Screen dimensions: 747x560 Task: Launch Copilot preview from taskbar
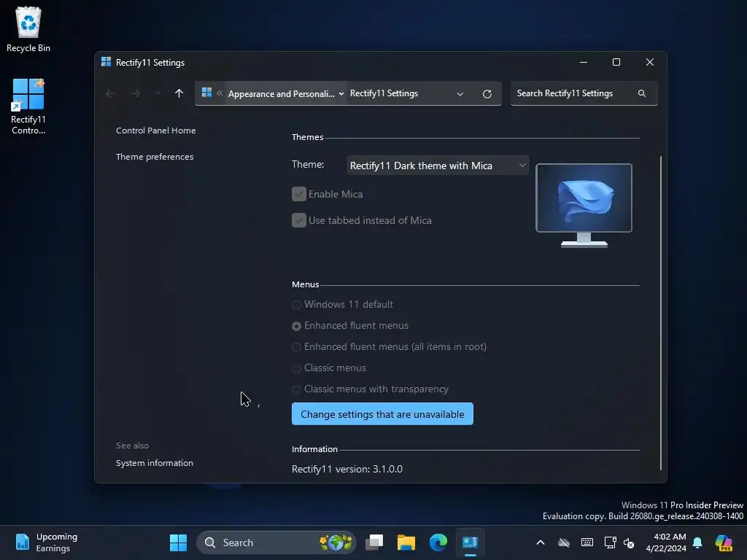point(724,542)
